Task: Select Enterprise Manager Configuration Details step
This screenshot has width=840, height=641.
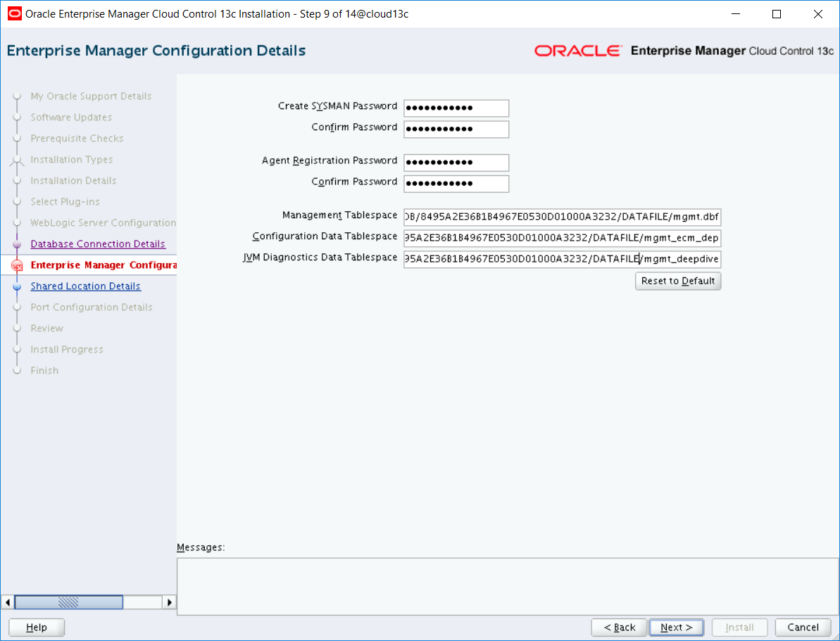Action: (x=104, y=265)
